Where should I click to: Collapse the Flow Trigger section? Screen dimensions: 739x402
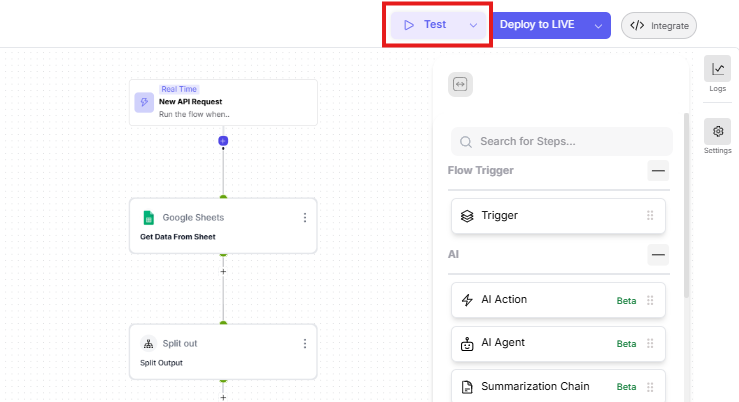(x=658, y=170)
